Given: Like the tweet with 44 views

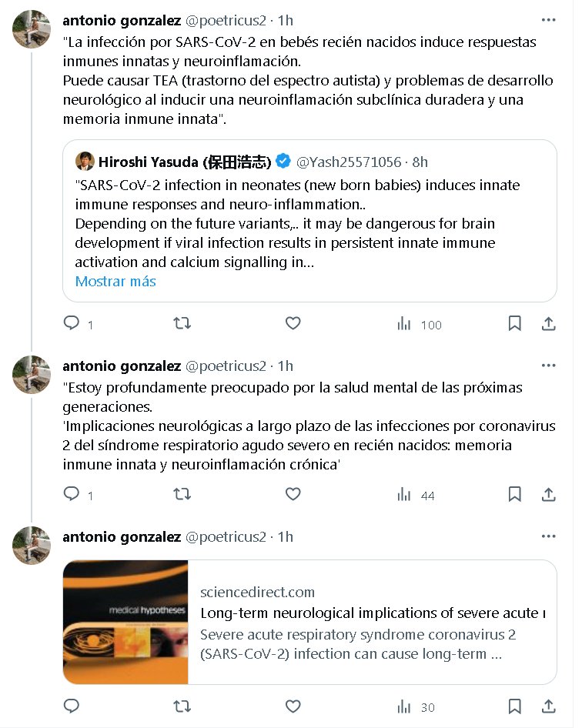Looking at the screenshot, I should [x=293, y=495].
